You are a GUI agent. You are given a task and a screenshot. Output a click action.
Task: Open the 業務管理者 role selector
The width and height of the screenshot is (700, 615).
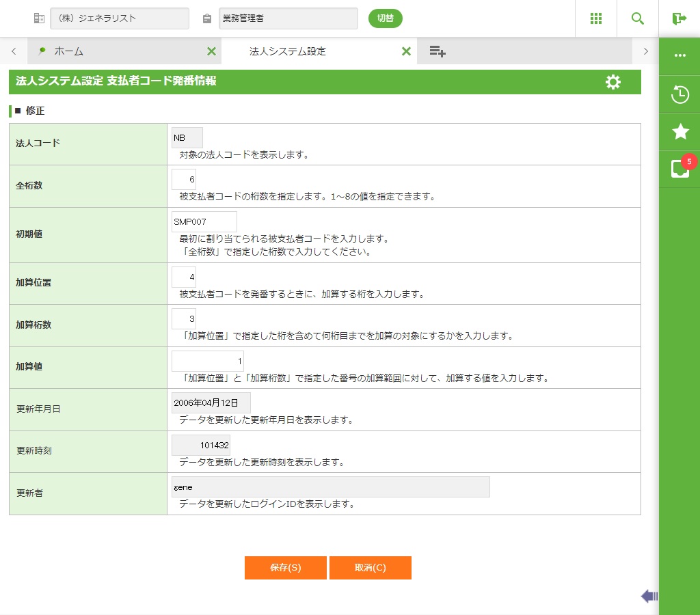(288, 18)
